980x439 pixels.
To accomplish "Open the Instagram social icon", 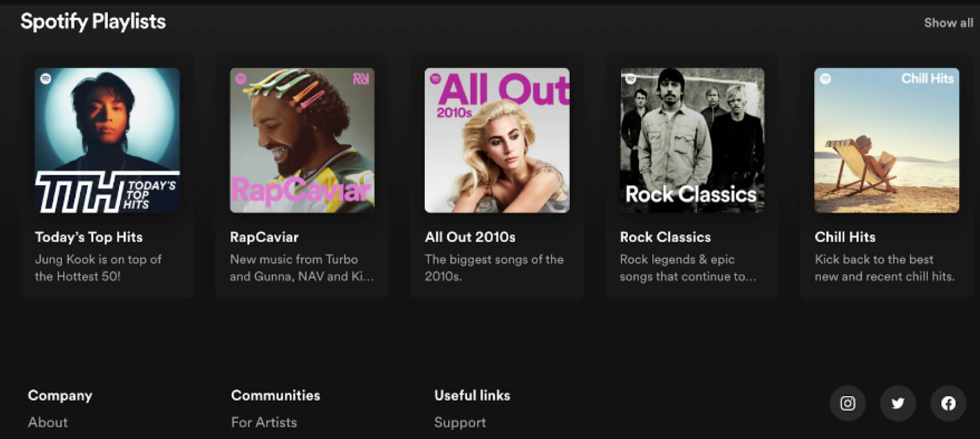I will tap(848, 403).
